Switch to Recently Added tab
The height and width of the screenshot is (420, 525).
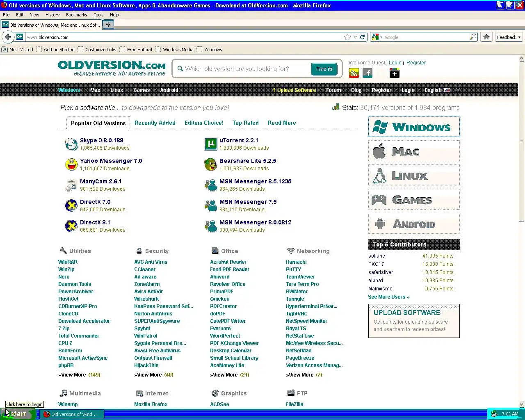(155, 123)
